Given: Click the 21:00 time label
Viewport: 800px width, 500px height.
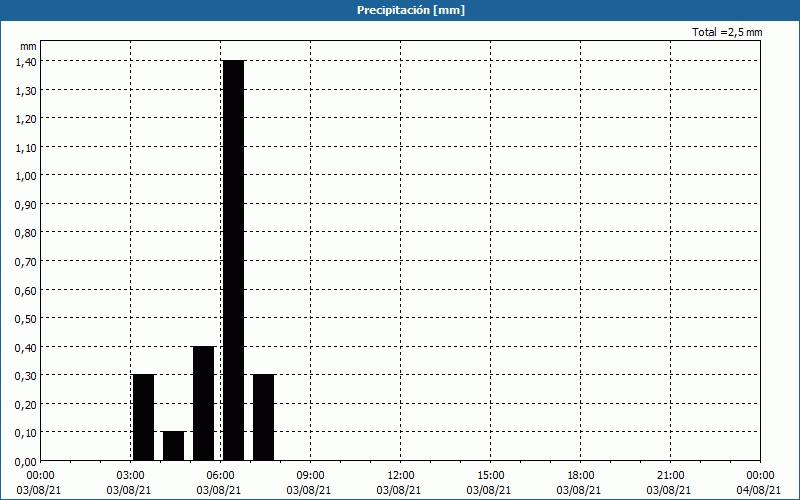Looking at the screenshot, I should [670, 476].
